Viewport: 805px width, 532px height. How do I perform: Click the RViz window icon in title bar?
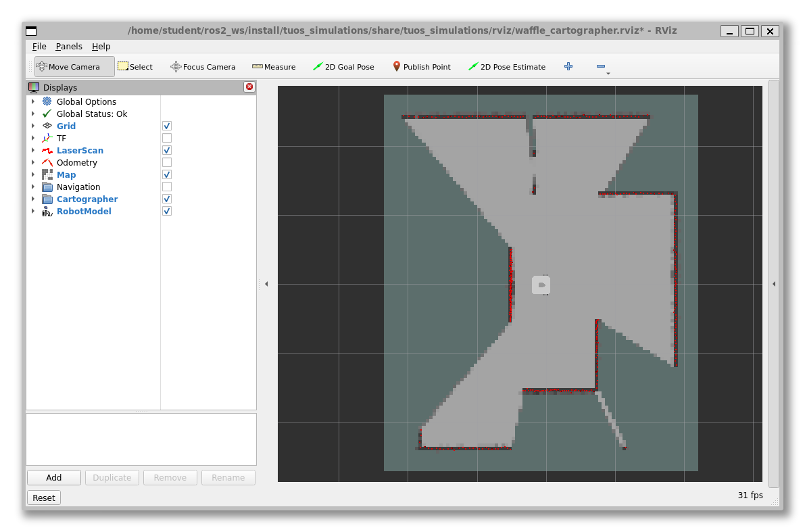[x=31, y=31]
